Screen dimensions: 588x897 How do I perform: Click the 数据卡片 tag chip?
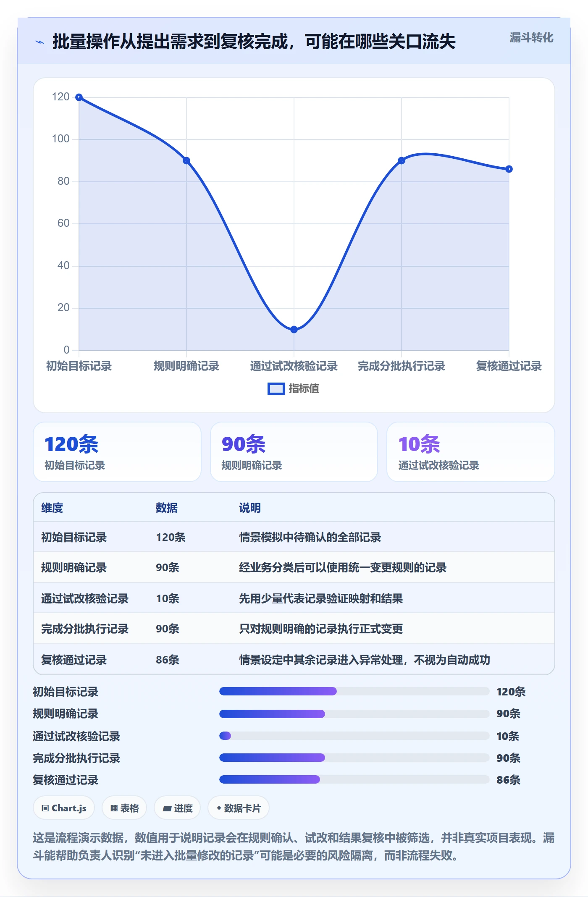(x=239, y=808)
